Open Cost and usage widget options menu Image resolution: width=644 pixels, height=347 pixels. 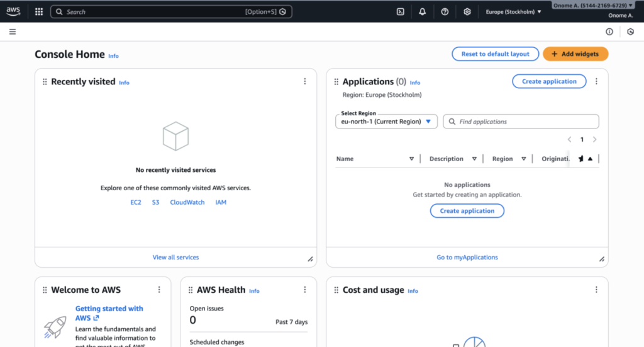596,290
